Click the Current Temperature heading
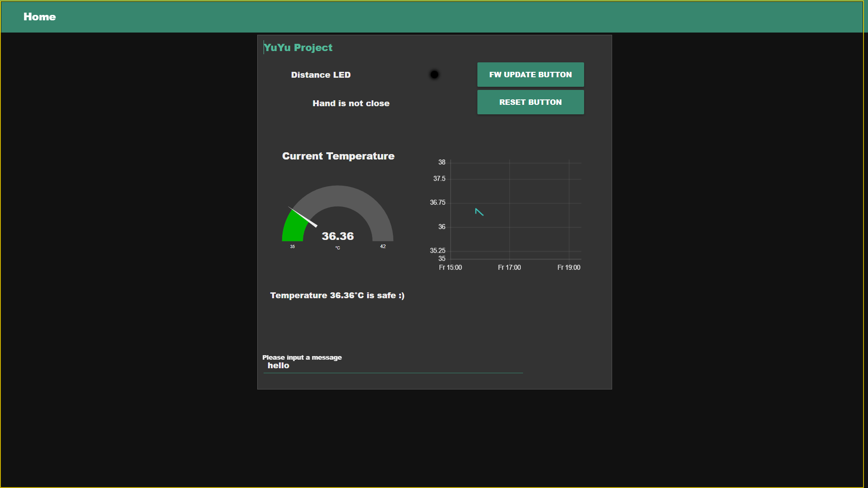868x488 pixels. [x=338, y=156]
